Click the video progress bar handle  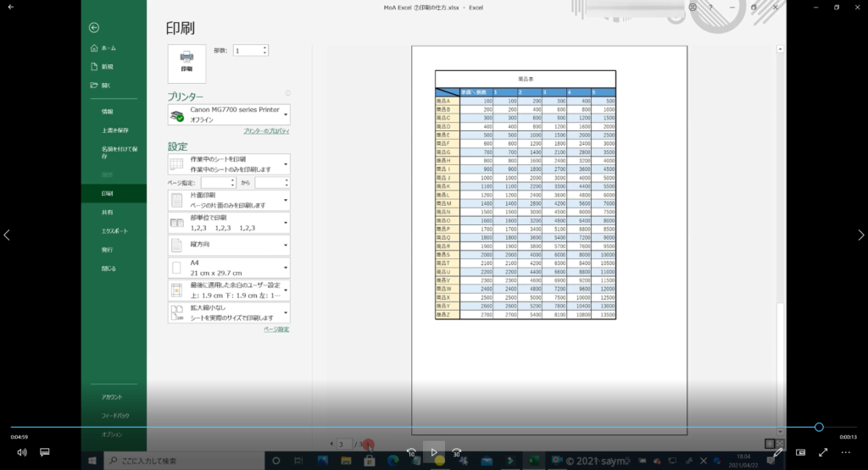[x=819, y=427]
